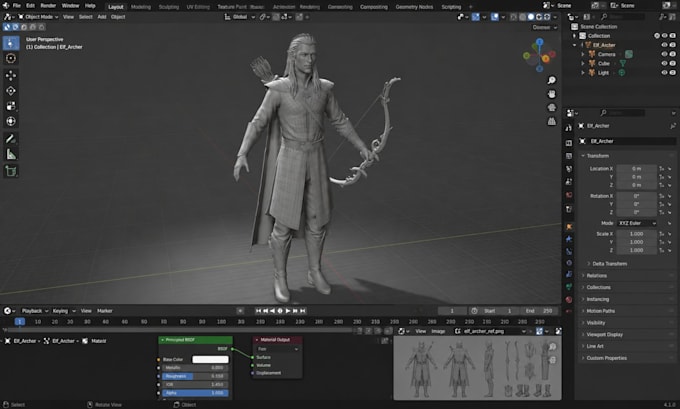This screenshot has height=409, width=680.
Task: Click the viewport Zoom magnifier icon
Action: click(x=552, y=80)
